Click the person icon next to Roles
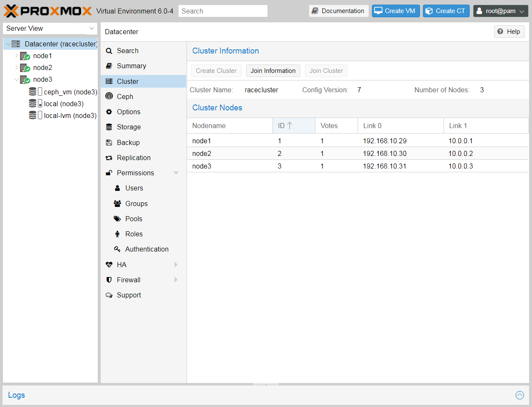Screen dimensions: 532x407 (x=118, y=234)
